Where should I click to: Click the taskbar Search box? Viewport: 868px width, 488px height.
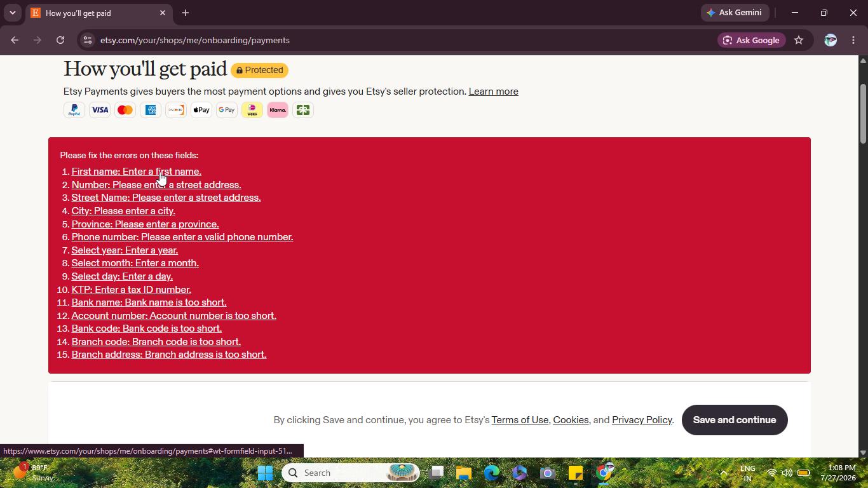[x=351, y=473]
